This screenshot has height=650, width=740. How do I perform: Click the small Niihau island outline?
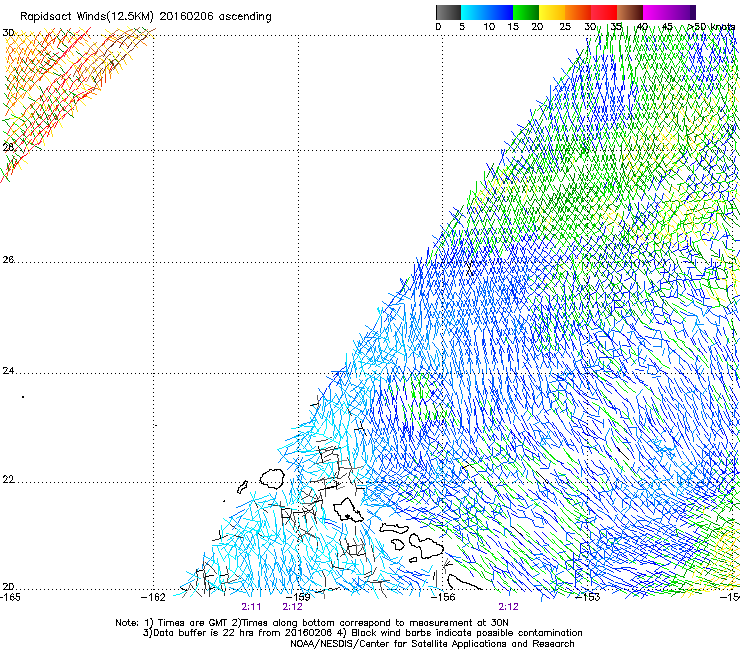pos(243,487)
